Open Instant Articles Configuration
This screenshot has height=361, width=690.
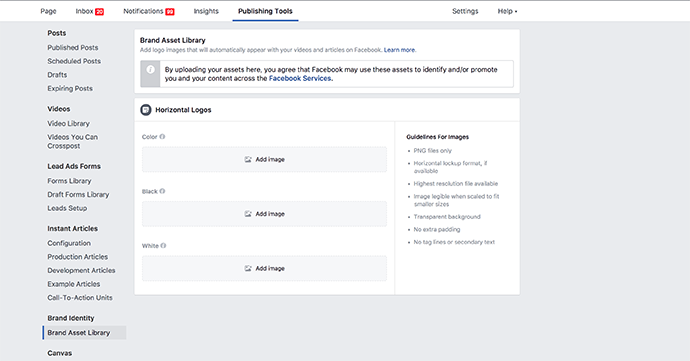click(69, 243)
